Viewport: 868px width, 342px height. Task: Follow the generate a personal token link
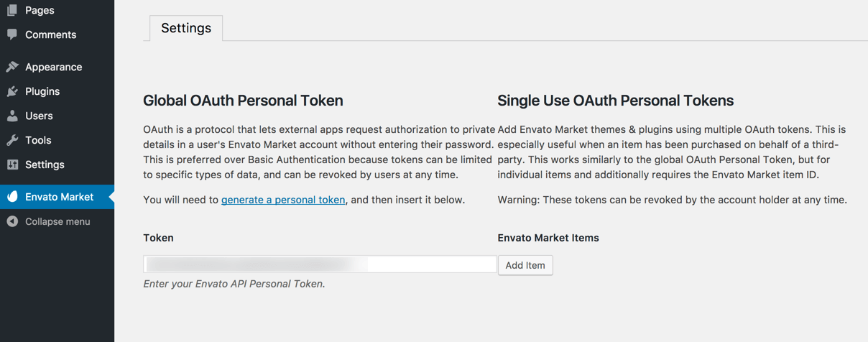[x=283, y=200]
